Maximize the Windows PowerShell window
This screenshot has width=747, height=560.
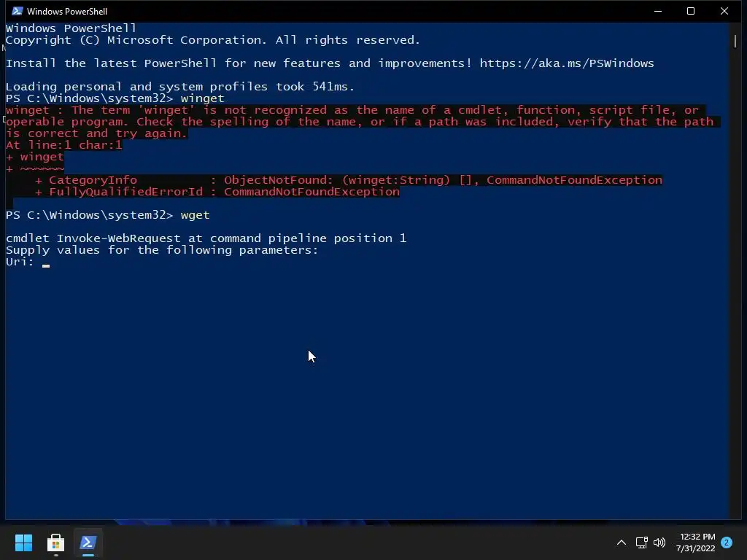pyautogui.click(x=691, y=11)
